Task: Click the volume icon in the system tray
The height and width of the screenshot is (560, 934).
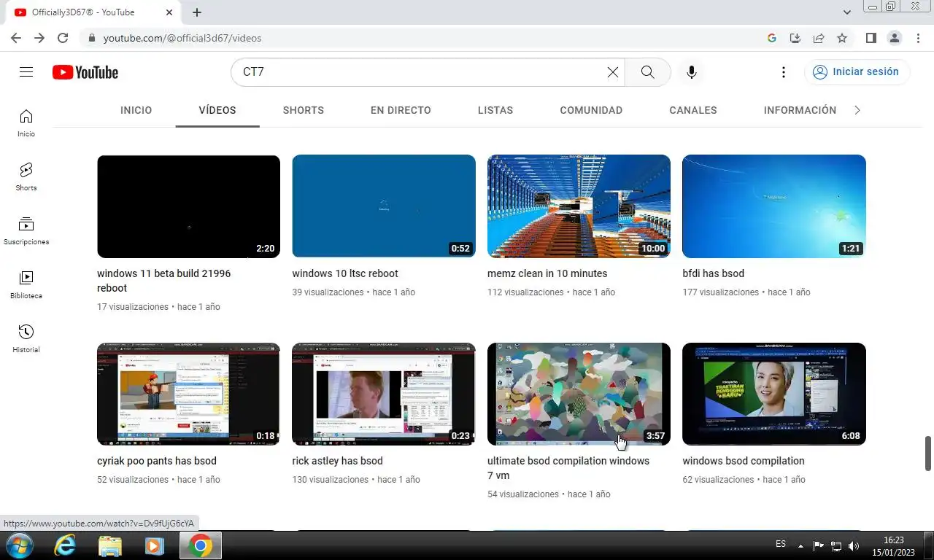Action: coord(854,545)
